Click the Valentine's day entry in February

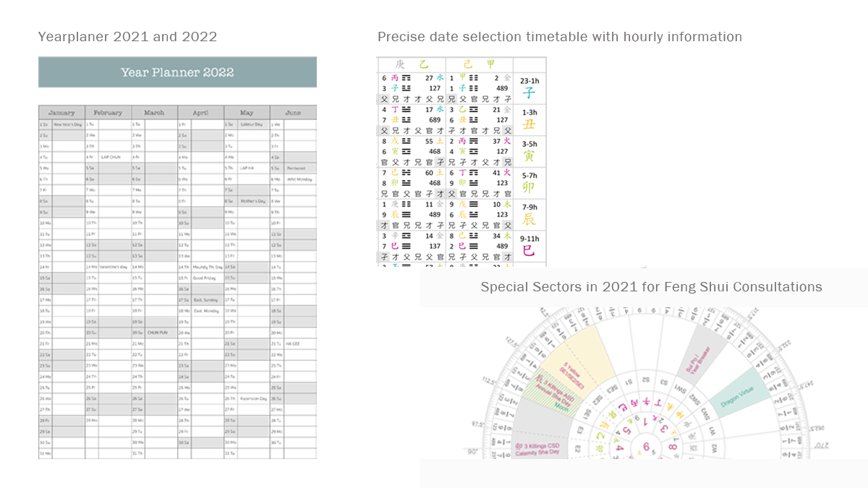(x=113, y=267)
